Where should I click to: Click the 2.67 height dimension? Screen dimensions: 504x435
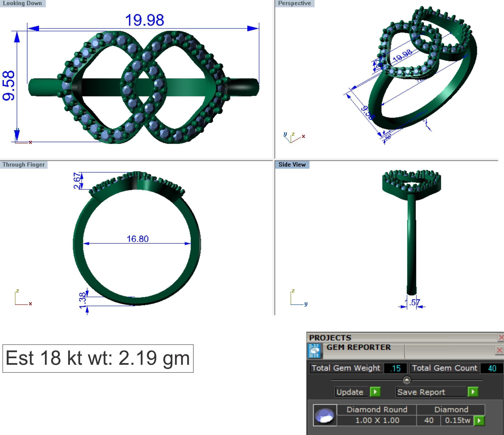pos(77,181)
